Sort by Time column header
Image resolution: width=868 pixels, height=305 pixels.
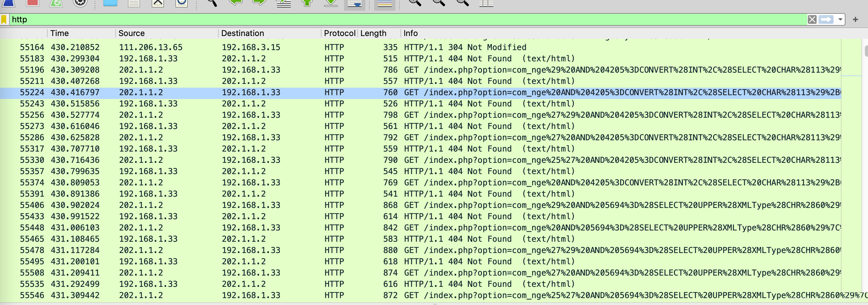point(81,33)
